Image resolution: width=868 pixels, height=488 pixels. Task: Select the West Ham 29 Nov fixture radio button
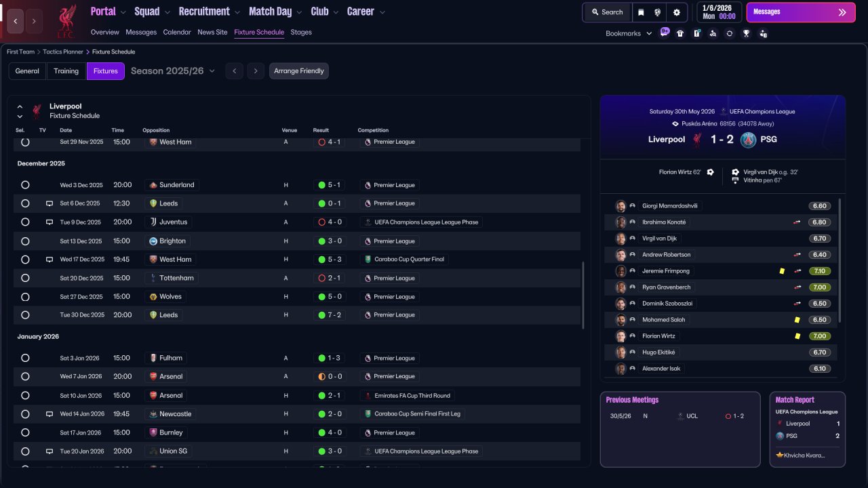point(25,142)
